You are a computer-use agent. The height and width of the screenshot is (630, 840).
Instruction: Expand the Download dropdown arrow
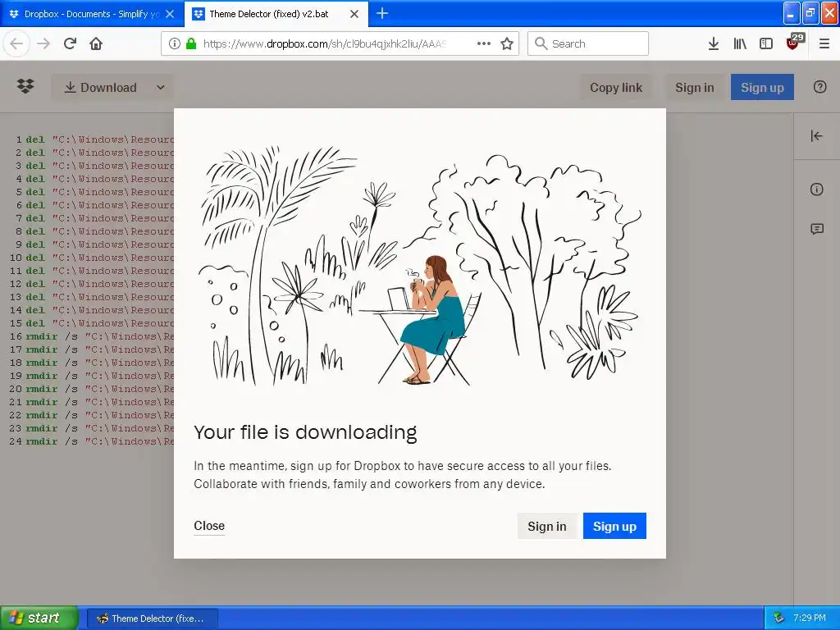tap(160, 87)
